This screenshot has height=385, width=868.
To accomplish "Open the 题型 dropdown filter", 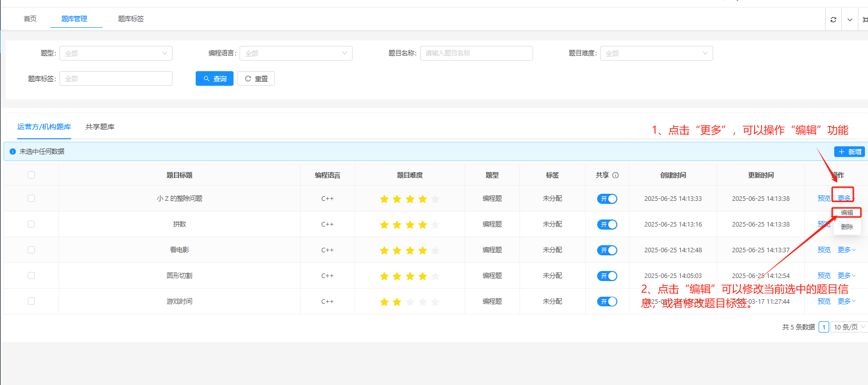I will coord(116,53).
